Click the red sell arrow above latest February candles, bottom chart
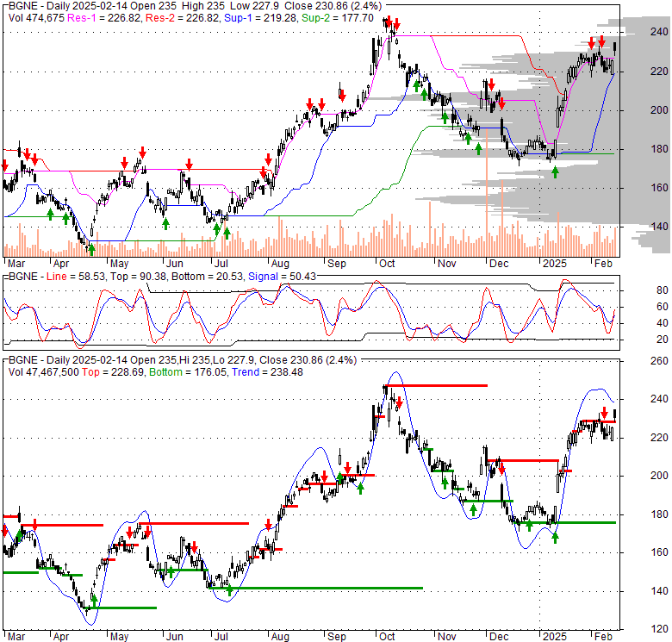 (604, 413)
